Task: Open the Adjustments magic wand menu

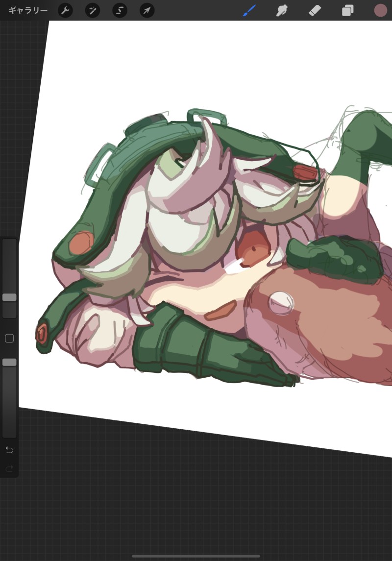Action: [x=92, y=10]
